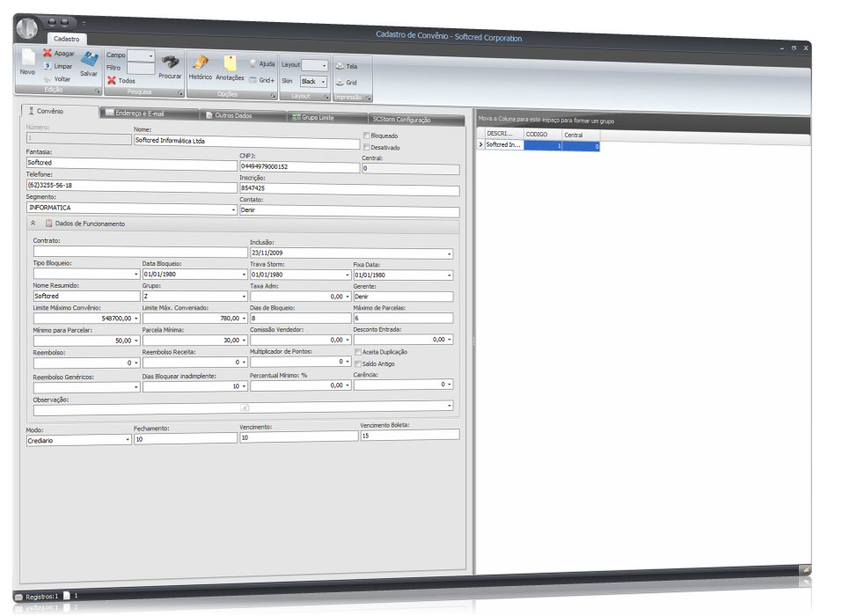Open the Histórico icon in Opções
The width and height of the screenshot is (864, 616).
[x=201, y=62]
